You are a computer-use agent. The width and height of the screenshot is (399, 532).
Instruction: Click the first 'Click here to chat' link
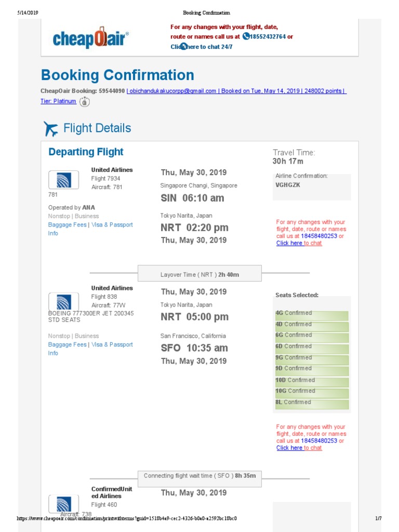[x=299, y=243]
